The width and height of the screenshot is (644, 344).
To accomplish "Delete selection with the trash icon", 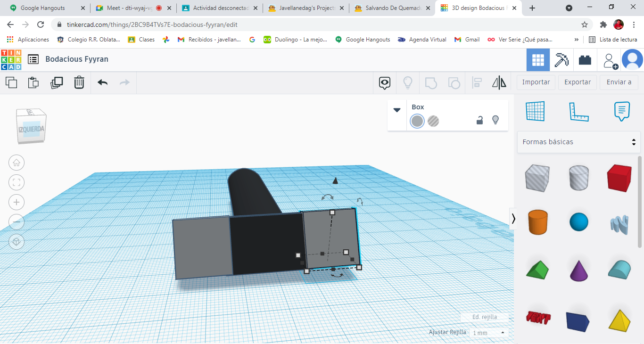I will [79, 82].
